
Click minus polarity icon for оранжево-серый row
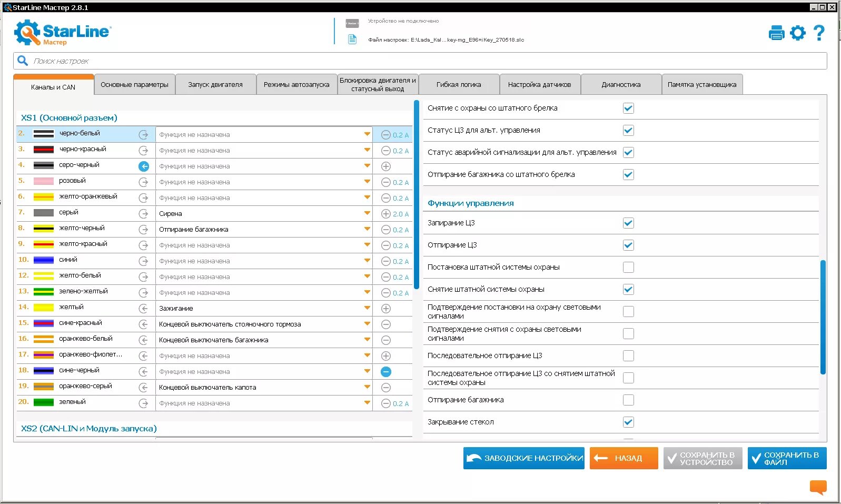[386, 388]
